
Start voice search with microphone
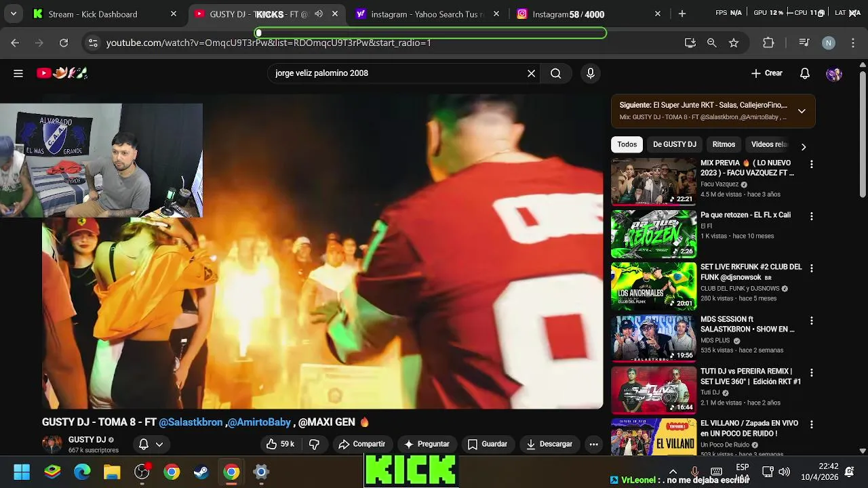coord(591,73)
